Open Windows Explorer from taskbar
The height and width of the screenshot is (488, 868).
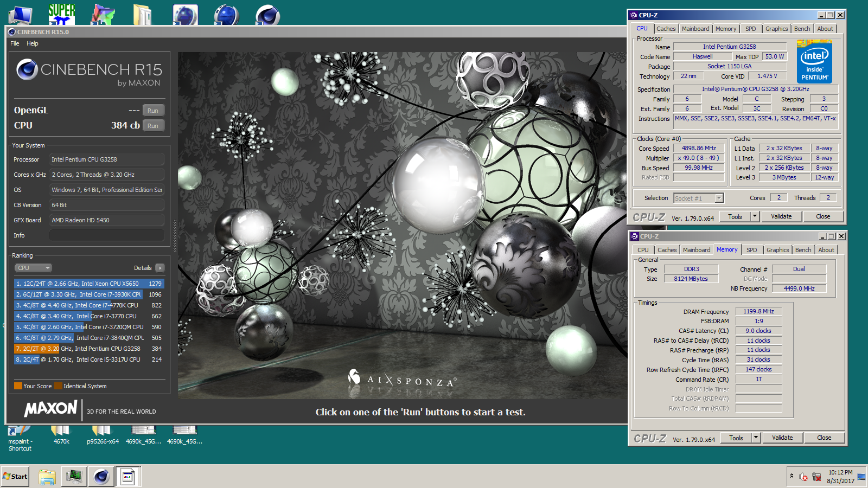click(x=47, y=477)
